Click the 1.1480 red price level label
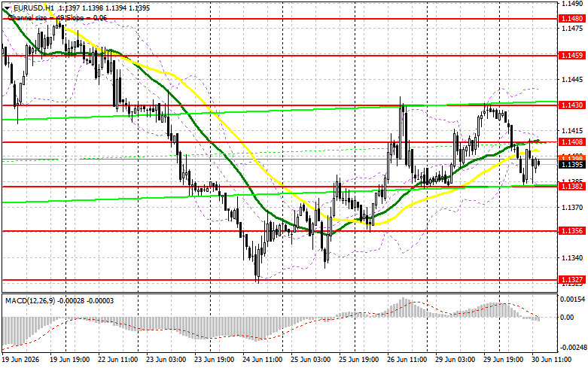The width and height of the screenshot is (588, 368). coord(572,18)
